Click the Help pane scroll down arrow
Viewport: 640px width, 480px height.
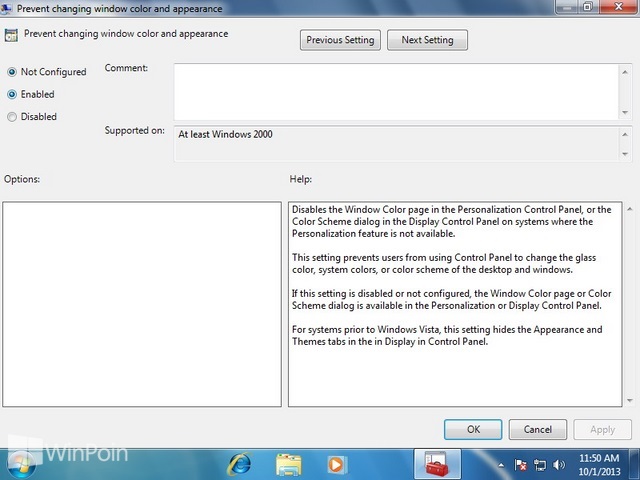[x=630, y=400]
